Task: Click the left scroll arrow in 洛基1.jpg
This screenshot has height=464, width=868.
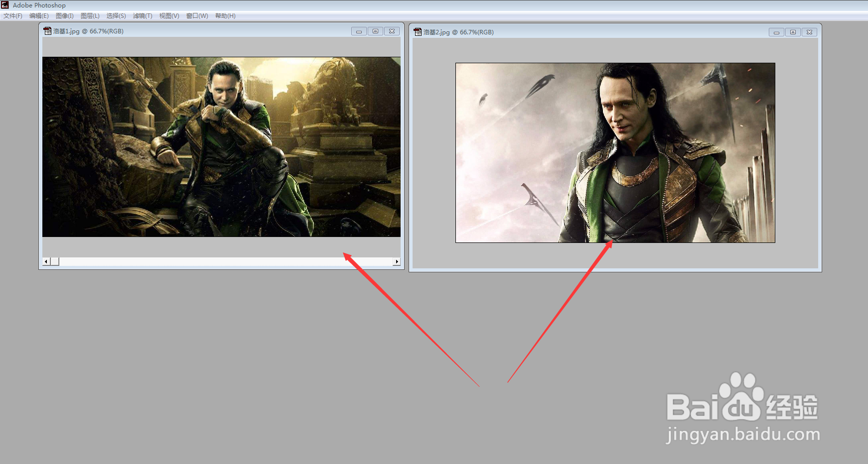Action: 46,261
